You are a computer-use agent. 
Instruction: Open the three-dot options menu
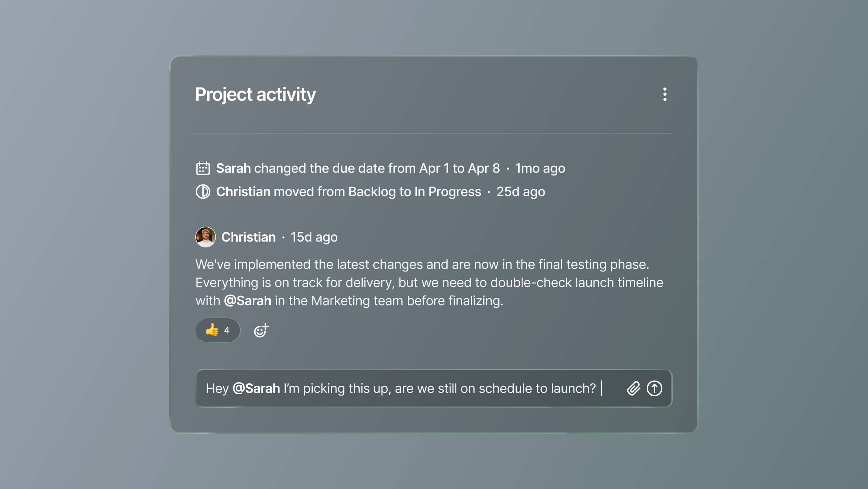[665, 94]
